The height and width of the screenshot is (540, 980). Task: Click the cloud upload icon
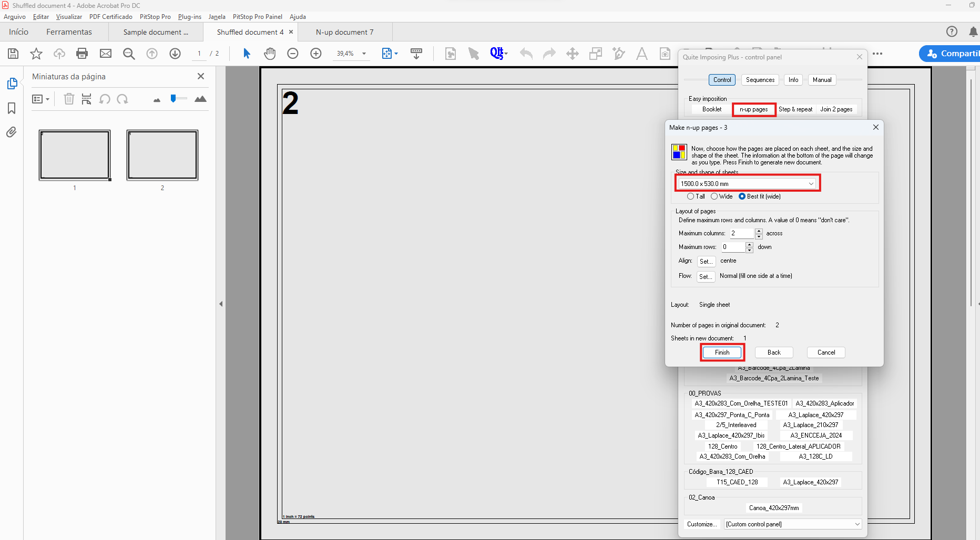(59, 54)
